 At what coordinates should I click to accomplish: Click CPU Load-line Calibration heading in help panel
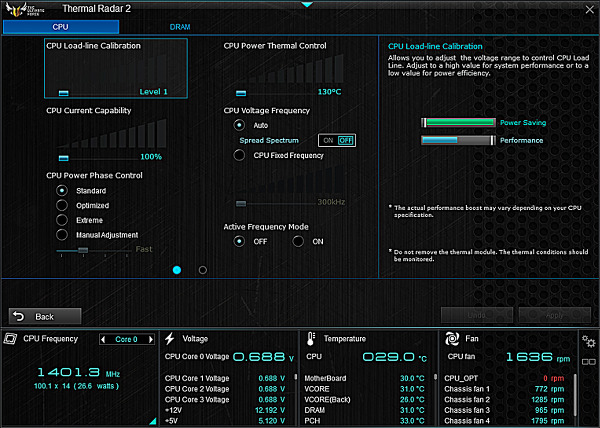pos(435,46)
